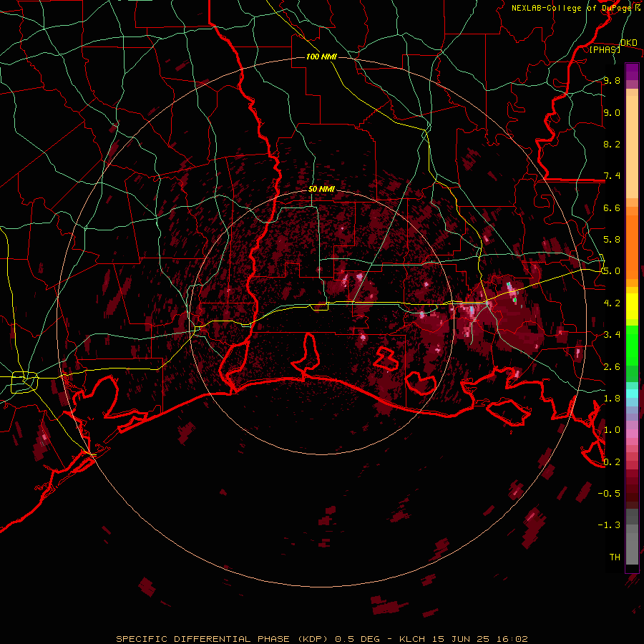Click the 0.2 value on the color scale
644x644 pixels.
(612, 462)
